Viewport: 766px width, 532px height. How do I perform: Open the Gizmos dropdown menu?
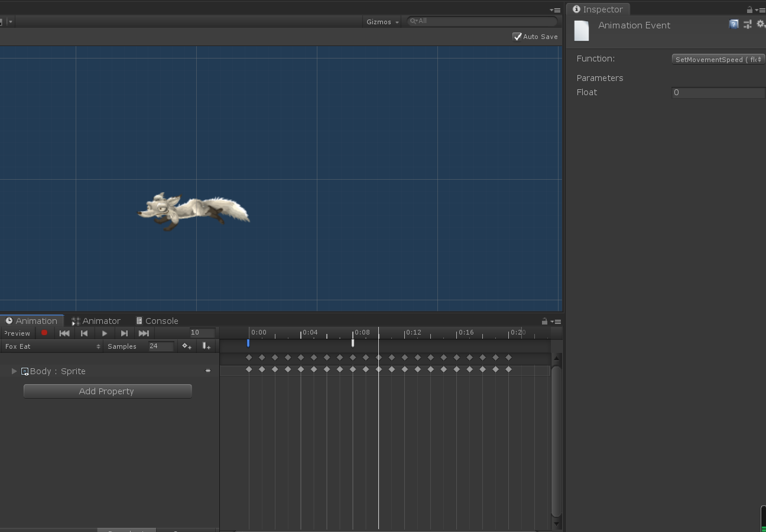[x=382, y=22]
